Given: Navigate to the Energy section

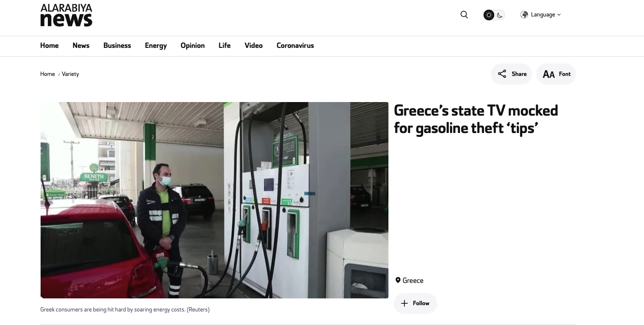Looking at the screenshot, I should point(156,45).
